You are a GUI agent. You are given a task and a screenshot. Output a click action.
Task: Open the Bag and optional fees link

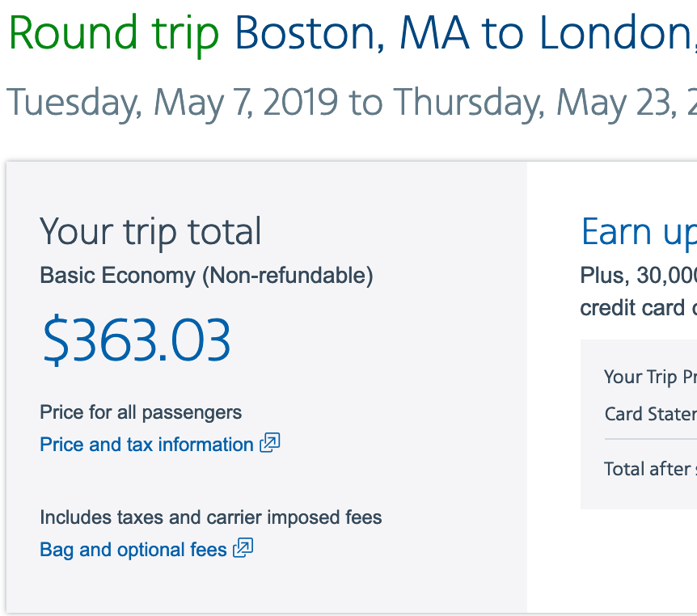point(133,550)
